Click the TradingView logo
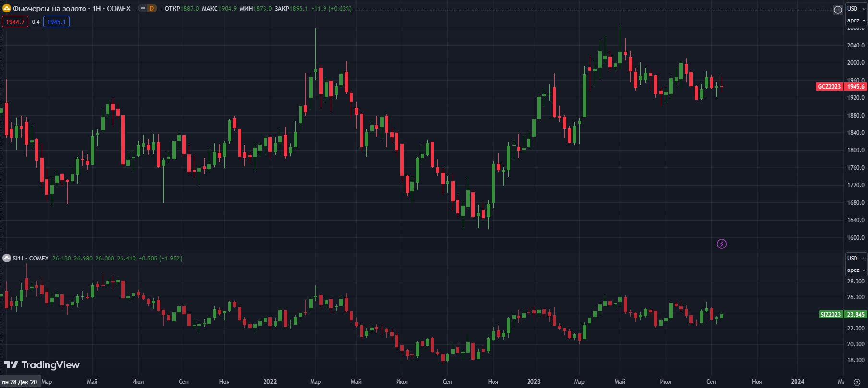The image size is (868, 388). 41,365
